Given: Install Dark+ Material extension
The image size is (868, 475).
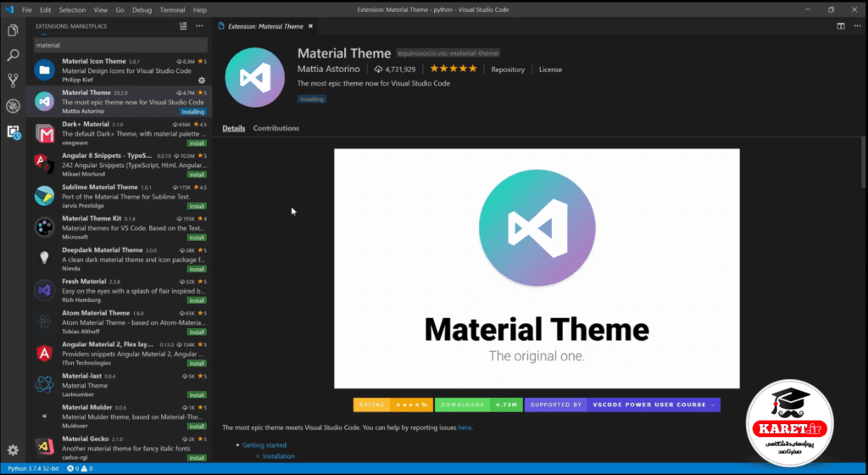Looking at the screenshot, I should (x=197, y=142).
